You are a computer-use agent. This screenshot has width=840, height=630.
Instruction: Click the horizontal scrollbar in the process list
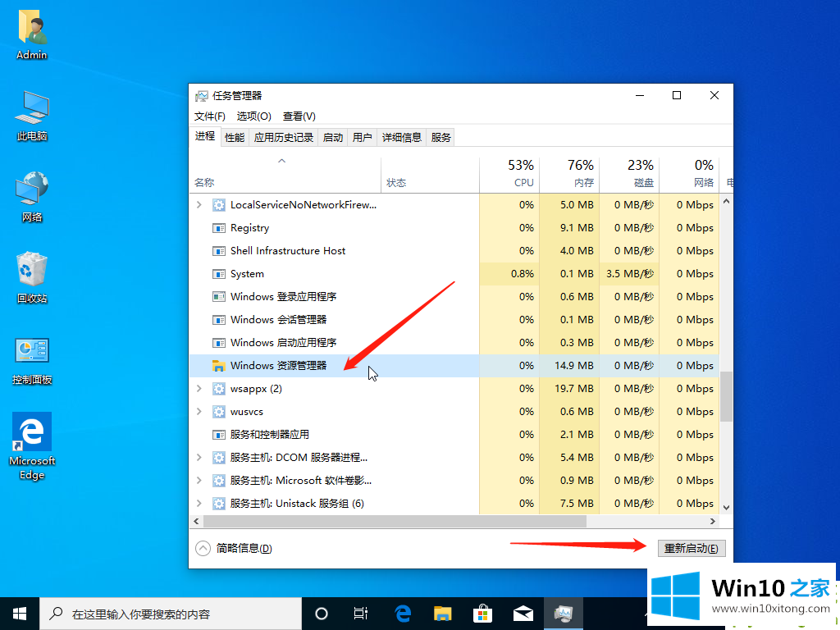click(394, 521)
